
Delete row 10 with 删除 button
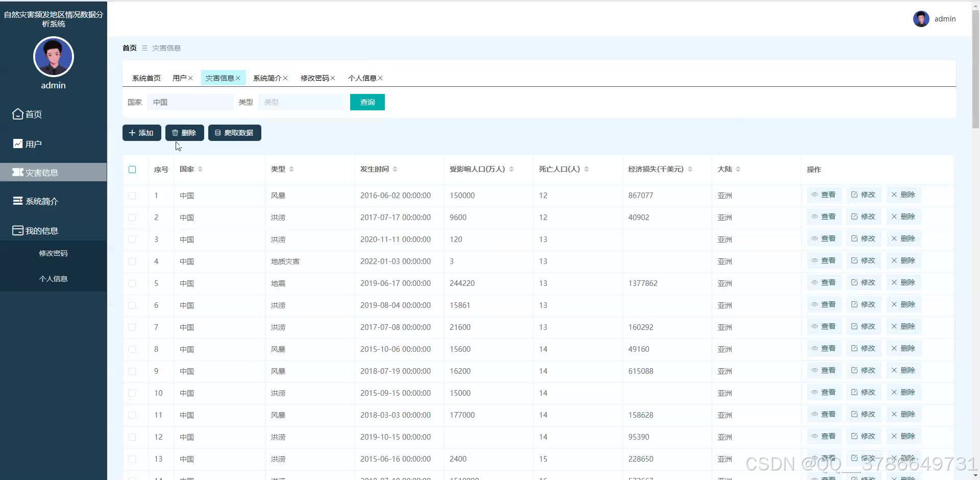(903, 392)
